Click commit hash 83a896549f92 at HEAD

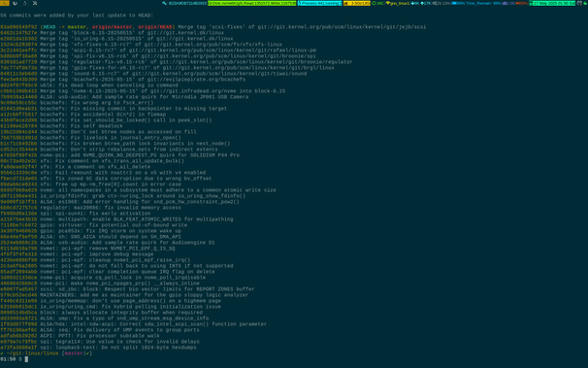click(18, 27)
